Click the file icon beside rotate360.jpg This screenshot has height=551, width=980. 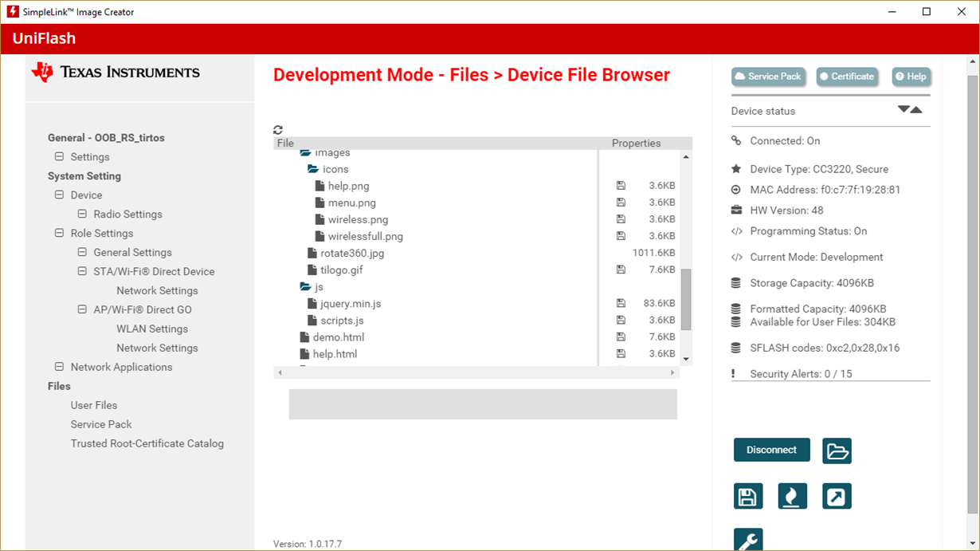[x=312, y=253]
